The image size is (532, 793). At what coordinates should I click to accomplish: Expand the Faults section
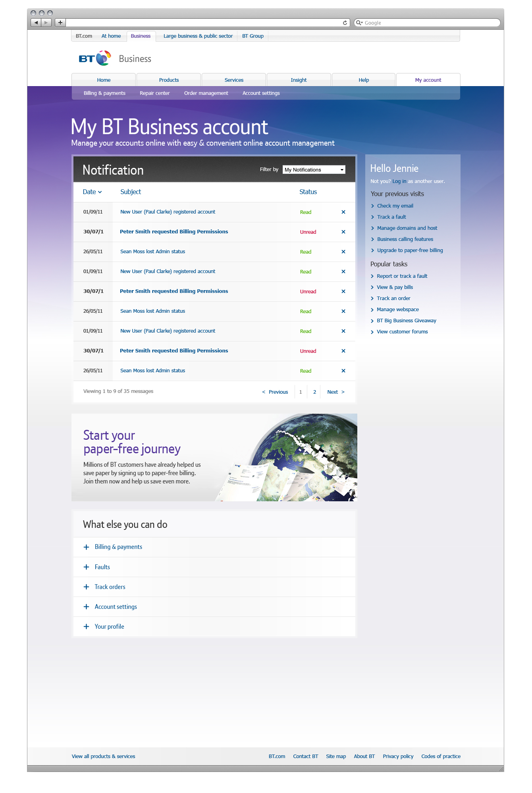pyautogui.click(x=214, y=567)
